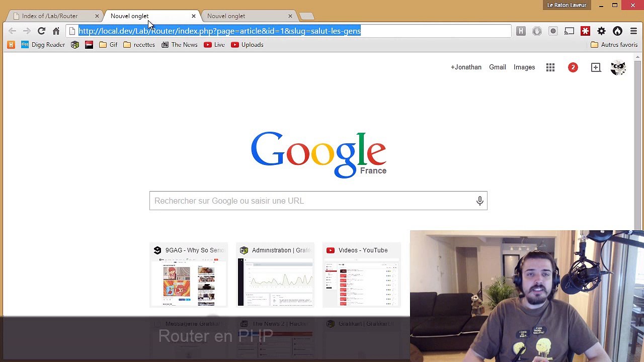Click the grey H extension icon
Screen dimensions: 644x362
[x=521, y=31]
